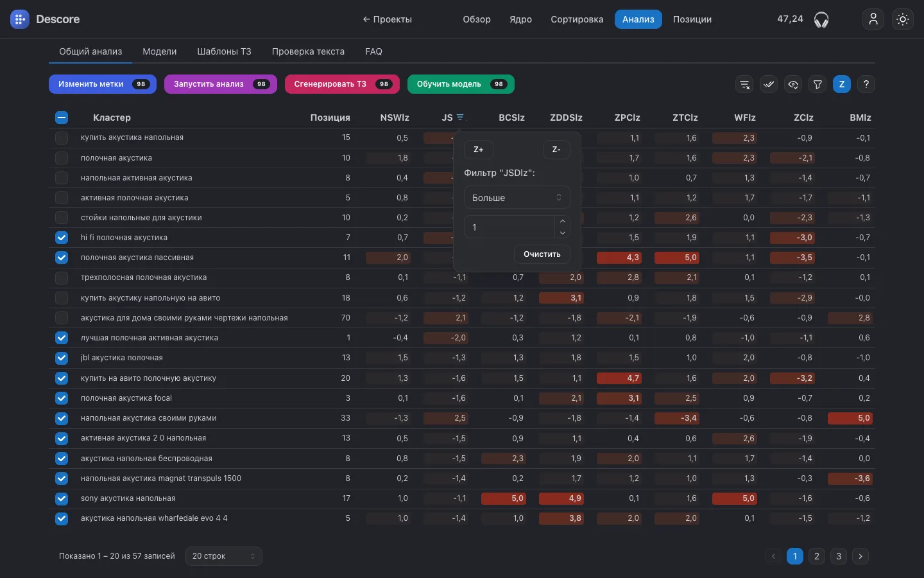Click the filter value input field
This screenshot has width=924, height=578.
509,227
